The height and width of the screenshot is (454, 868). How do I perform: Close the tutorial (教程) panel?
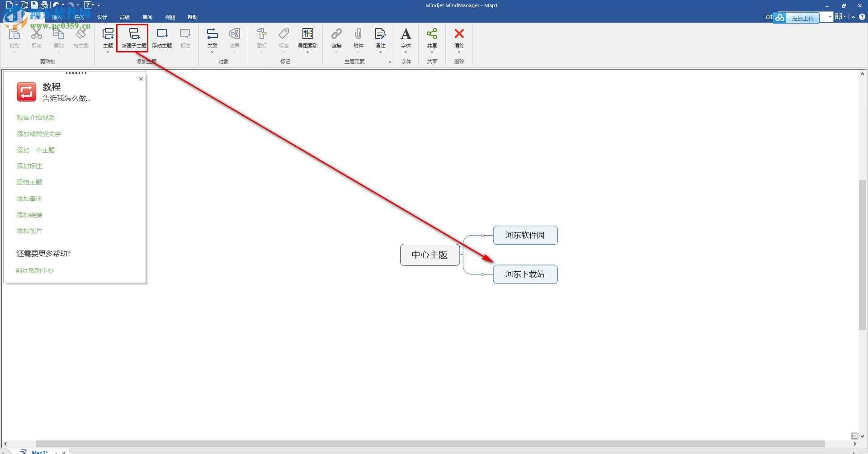coord(141,79)
